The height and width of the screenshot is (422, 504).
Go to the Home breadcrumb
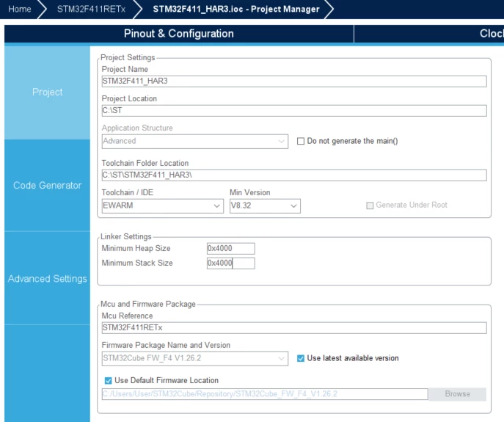tap(20, 9)
